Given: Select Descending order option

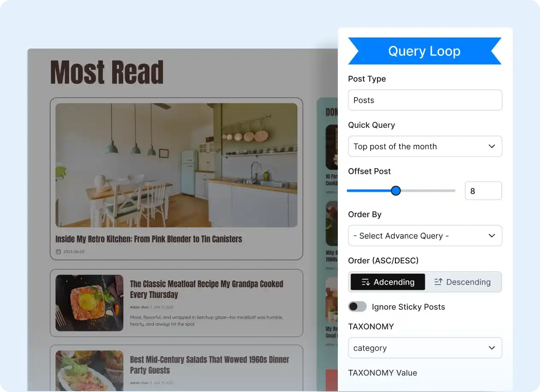Looking at the screenshot, I should (463, 282).
